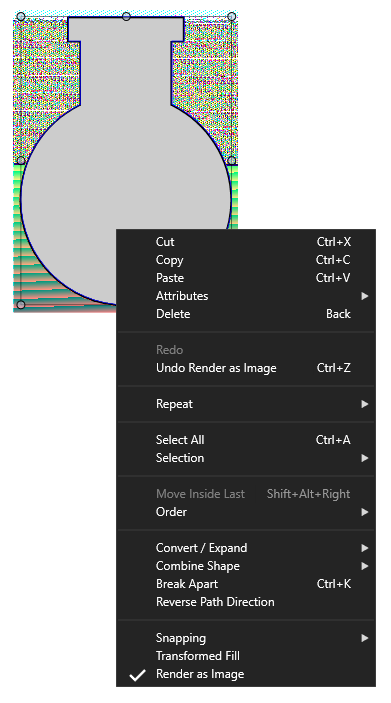Image resolution: width=391 pixels, height=703 pixels.
Task: Select the Copy menu entry
Action: point(246,260)
